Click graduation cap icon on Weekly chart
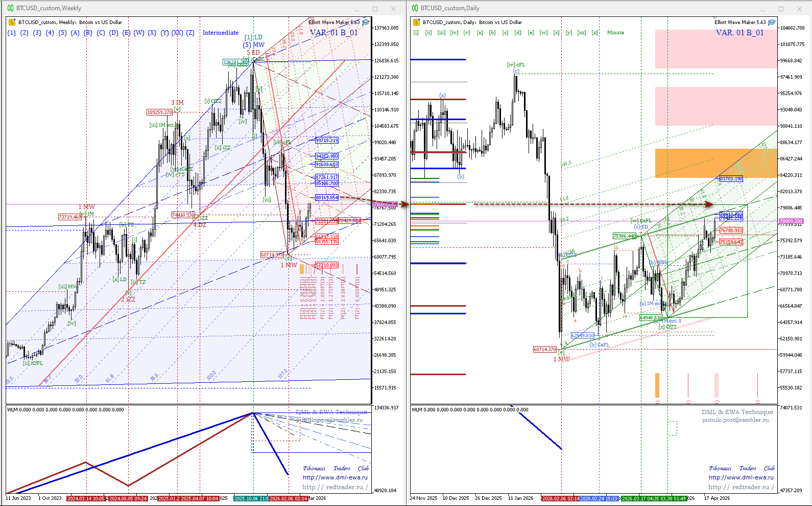This screenshot has width=812, height=506. pos(366,22)
